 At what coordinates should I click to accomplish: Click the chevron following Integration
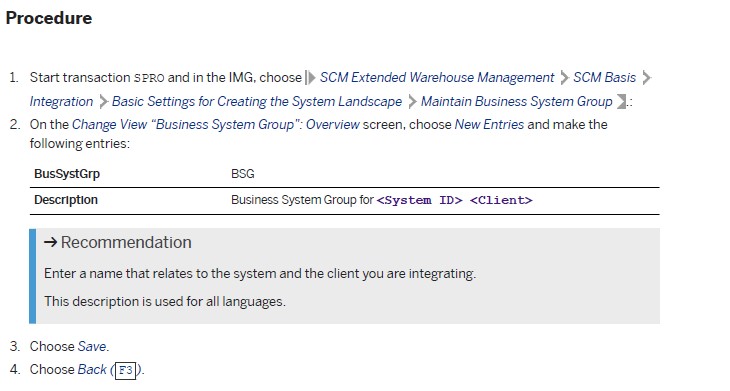[103, 102]
